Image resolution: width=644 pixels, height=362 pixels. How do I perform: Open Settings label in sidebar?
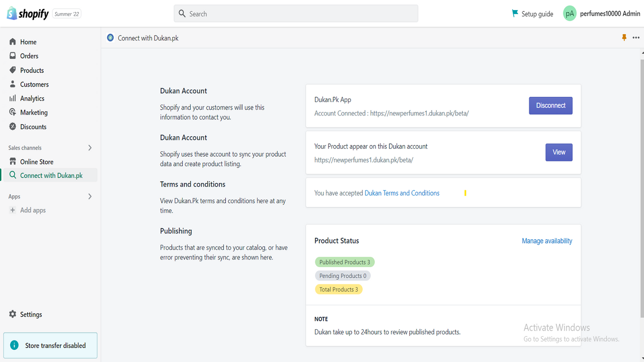31,314
